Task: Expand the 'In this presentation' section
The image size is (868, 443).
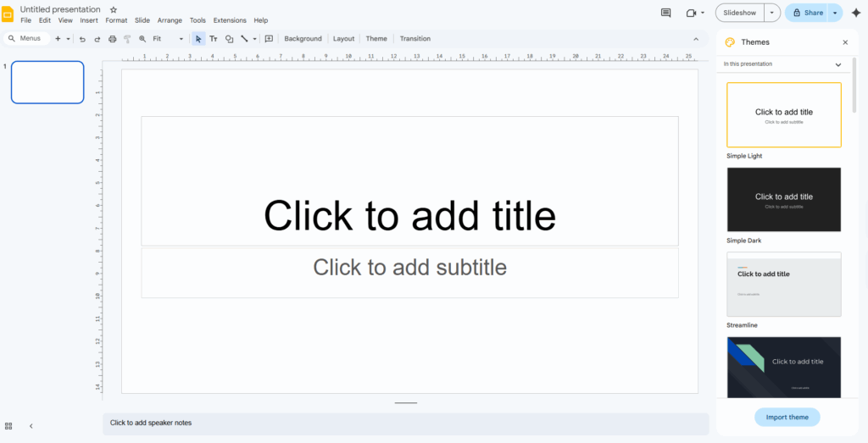Action: (x=837, y=64)
